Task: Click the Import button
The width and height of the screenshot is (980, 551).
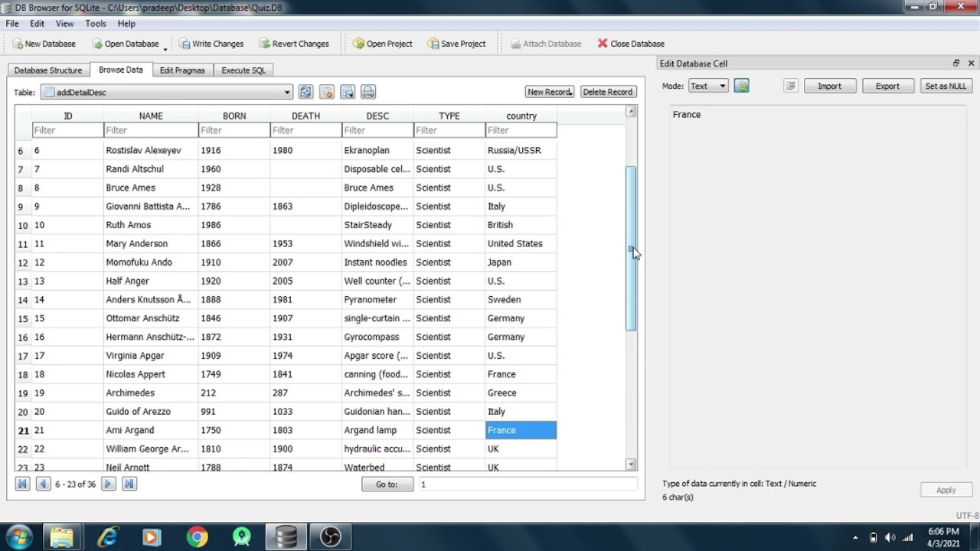Action: pos(829,86)
